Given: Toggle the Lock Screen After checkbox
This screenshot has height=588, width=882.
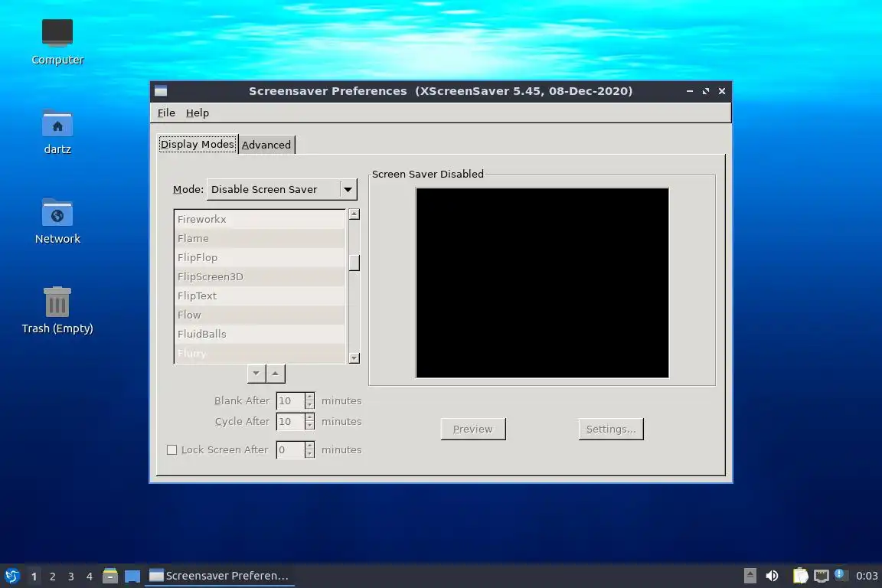Looking at the screenshot, I should coord(172,449).
